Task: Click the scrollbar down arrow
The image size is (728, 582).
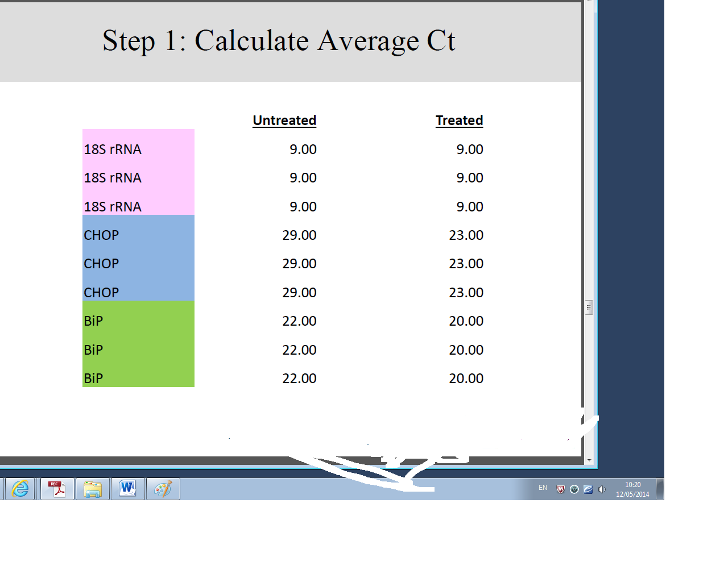Action: 589,460
